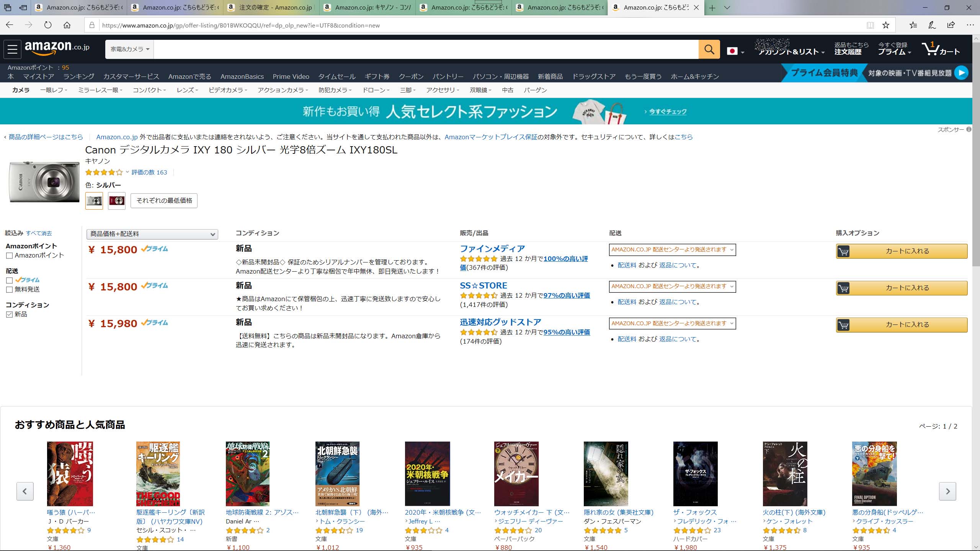980x551 pixels.
Task: Click the browser address bar URL
Action: (x=241, y=25)
